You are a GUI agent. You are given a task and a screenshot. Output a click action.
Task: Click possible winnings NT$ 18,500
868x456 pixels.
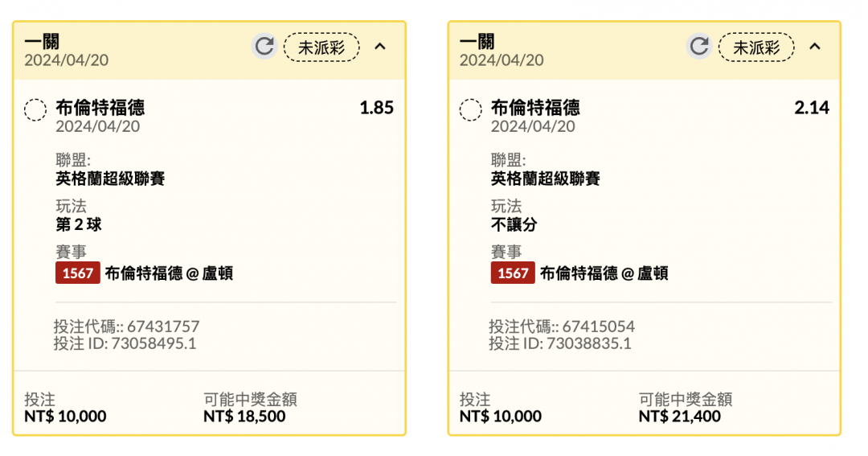click(x=244, y=416)
